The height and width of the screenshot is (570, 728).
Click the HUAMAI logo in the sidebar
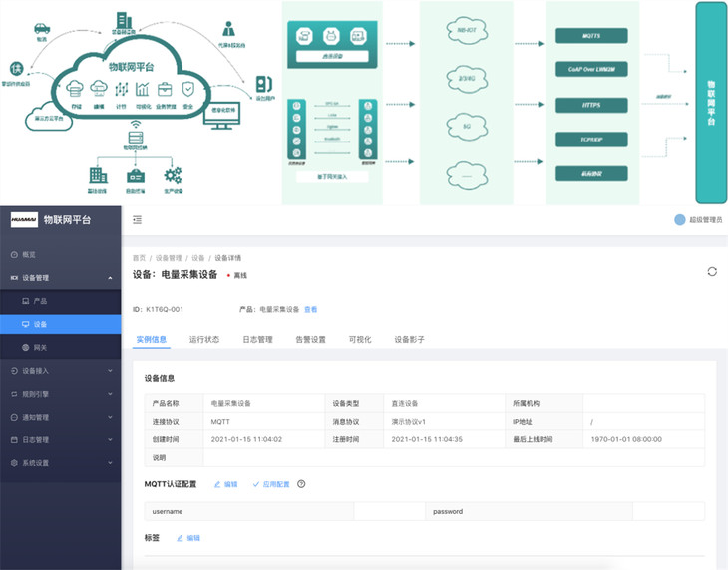pyautogui.click(x=24, y=219)
